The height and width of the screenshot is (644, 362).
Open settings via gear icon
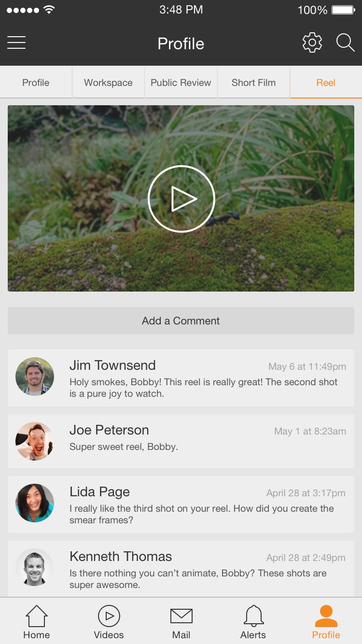tap(312, 43)
